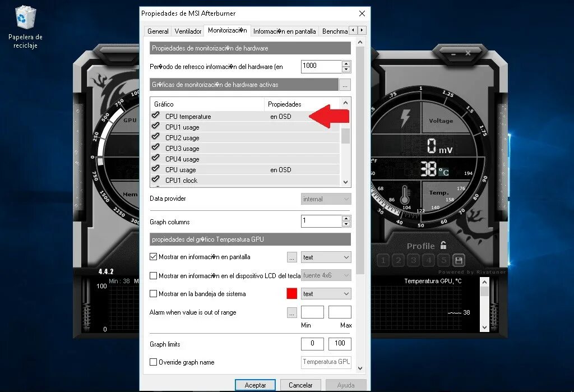The height and width of the screenshot is (392, 574).
Task: Select profile slot 5 in Afterburner
Action: click(x=444, y=260)
